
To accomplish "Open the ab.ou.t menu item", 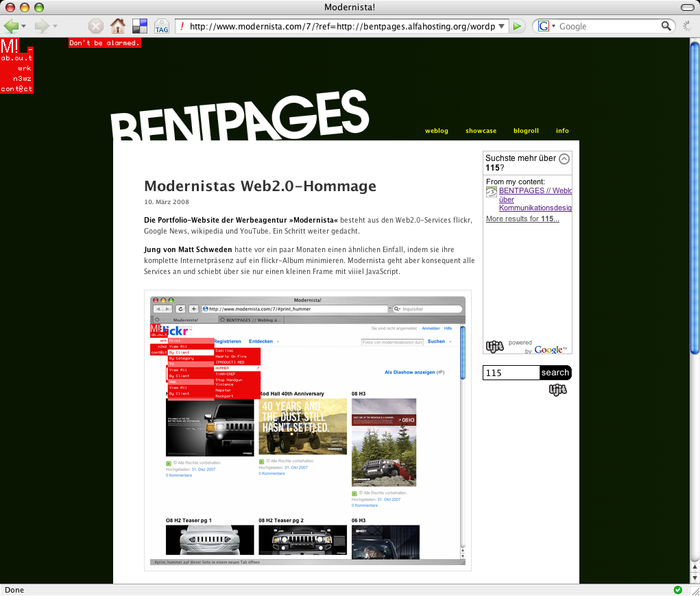I will point(16,58).
